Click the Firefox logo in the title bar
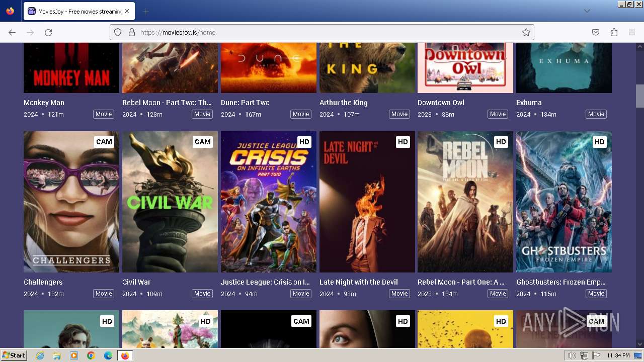This screenshot has width=644, height=362. (10, 11)
